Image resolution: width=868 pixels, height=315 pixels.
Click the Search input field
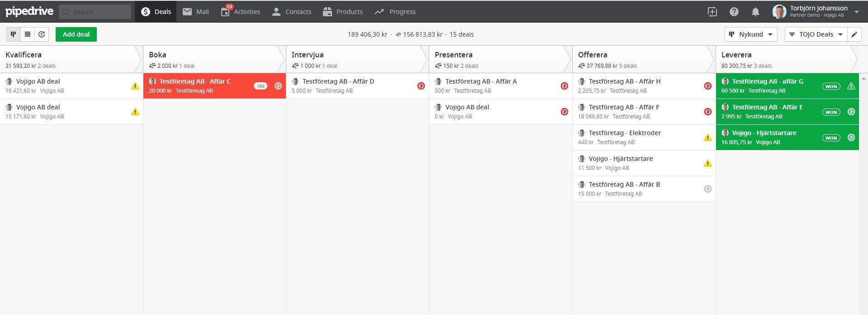pyautogui.click(x=95, y=12)
